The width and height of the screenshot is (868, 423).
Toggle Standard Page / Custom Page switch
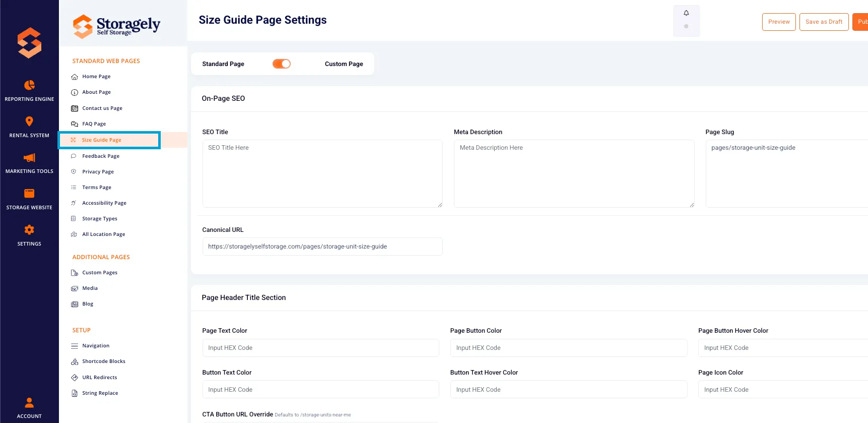point(282,64)
